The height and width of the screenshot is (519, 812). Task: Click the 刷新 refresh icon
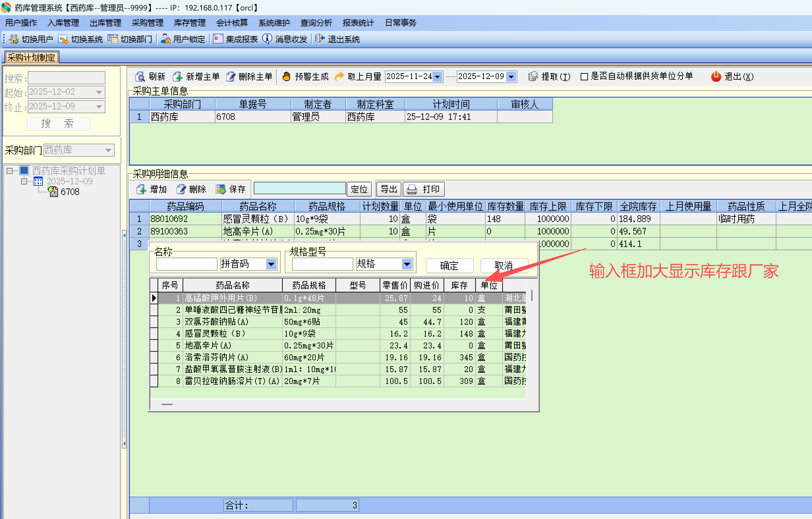[x=140, y=76]
